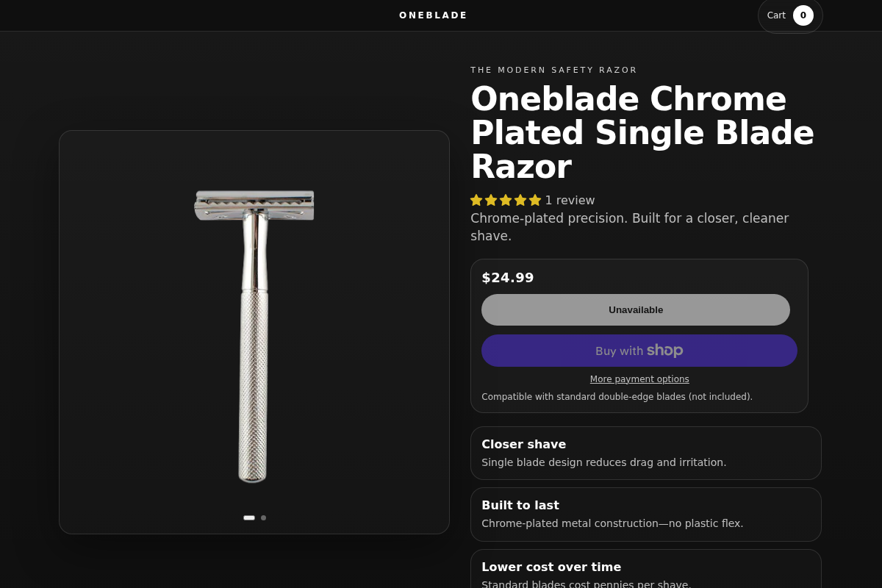Click the Buy with Shop button
882x588 pixels.
coord(639,351)
